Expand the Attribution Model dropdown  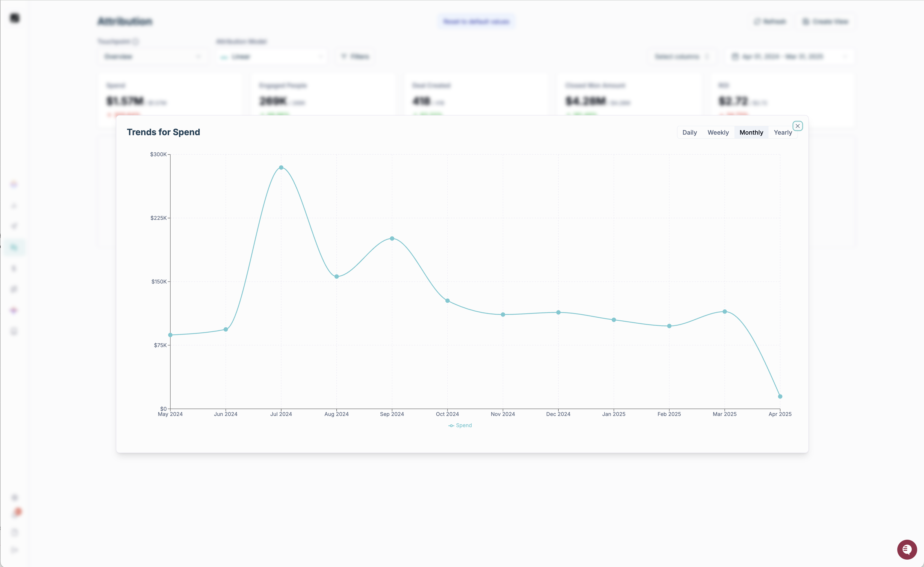coord(271,57)
